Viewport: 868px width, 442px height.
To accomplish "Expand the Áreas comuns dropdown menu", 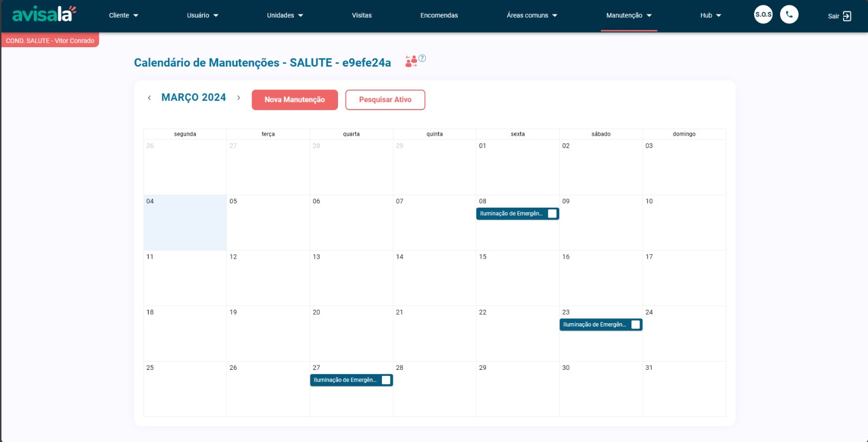I will click(532, 15).
